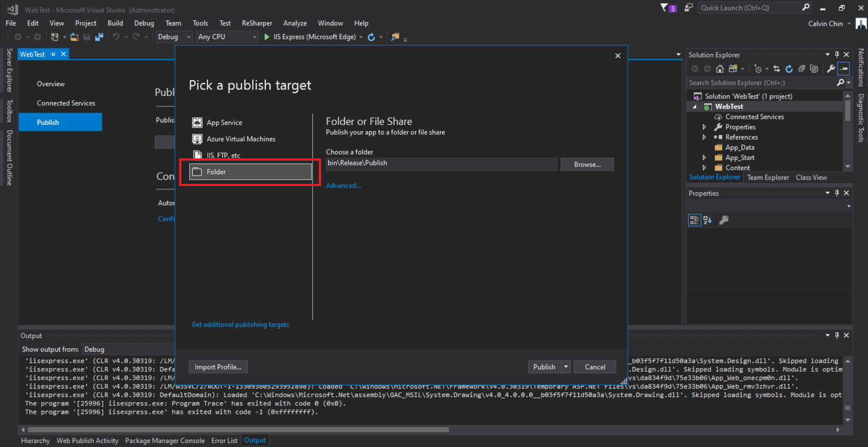Select the Folder publish target
Viewport: 868px width, 447px height.
click(250, 172)
